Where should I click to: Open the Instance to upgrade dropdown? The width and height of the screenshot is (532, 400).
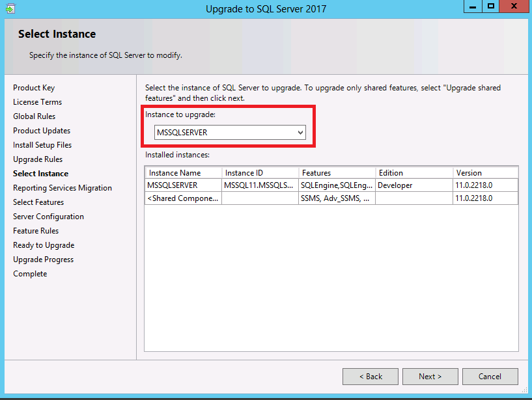coord(230,132)
